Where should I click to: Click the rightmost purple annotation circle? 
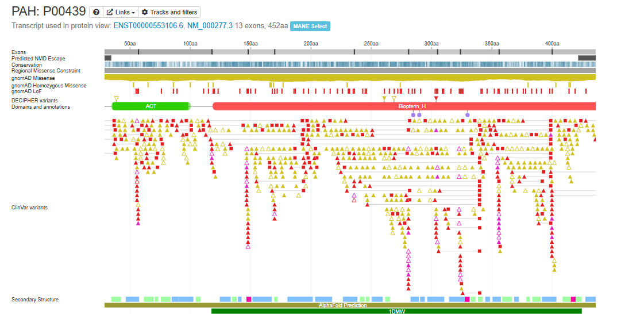pyautogui.click(x=467, y=115)
